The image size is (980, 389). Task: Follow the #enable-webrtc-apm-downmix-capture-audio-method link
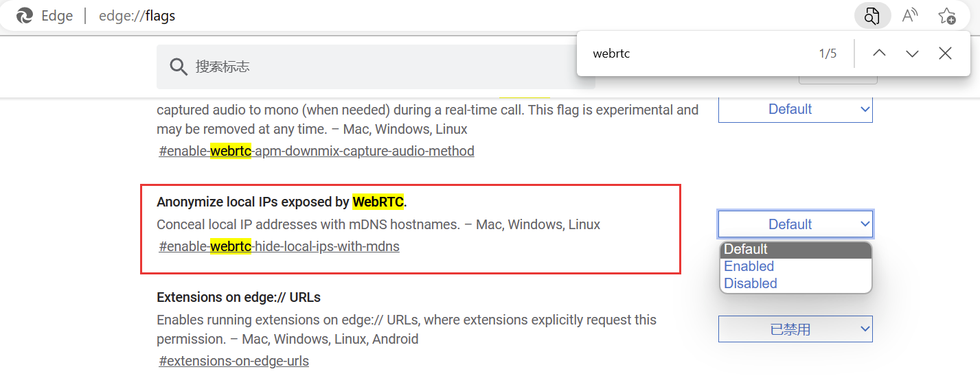click(316, 151)
